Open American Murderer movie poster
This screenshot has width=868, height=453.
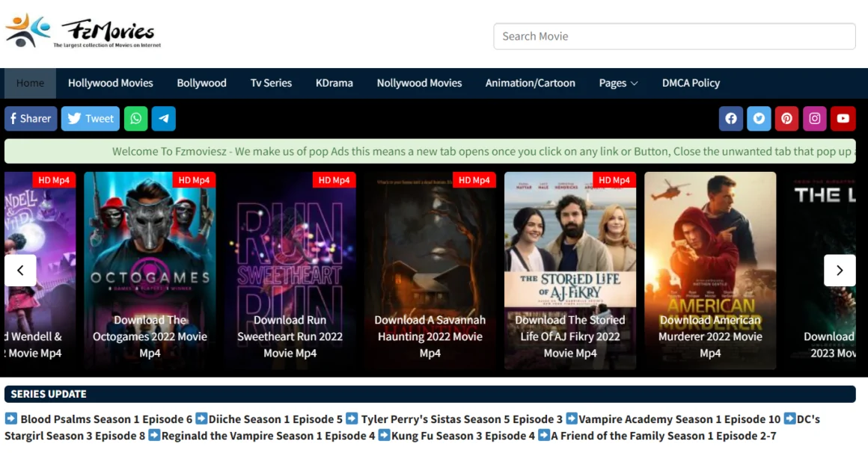710,271
